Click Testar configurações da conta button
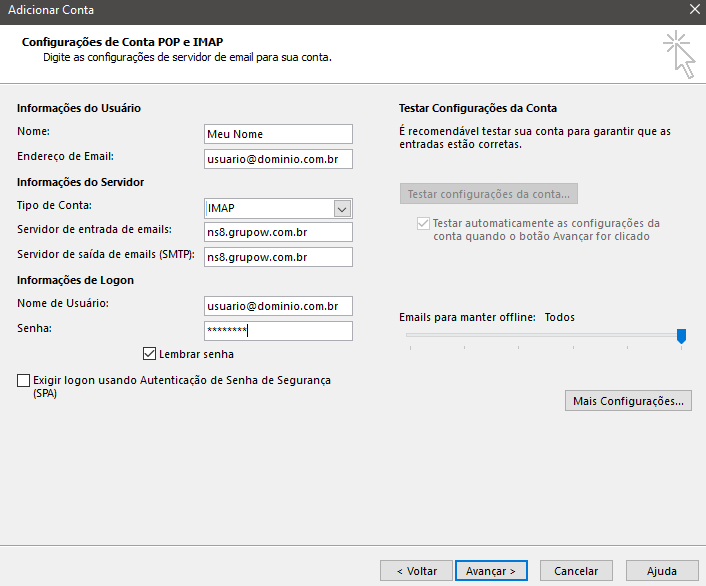706x586 pixels. coord(489,194)
